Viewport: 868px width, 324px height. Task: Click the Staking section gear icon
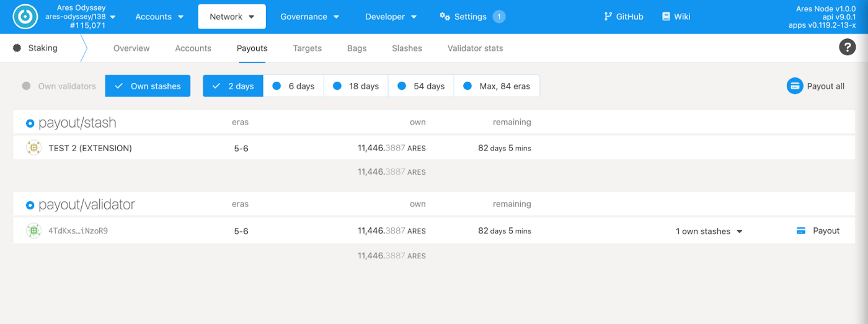coord(17,48)
